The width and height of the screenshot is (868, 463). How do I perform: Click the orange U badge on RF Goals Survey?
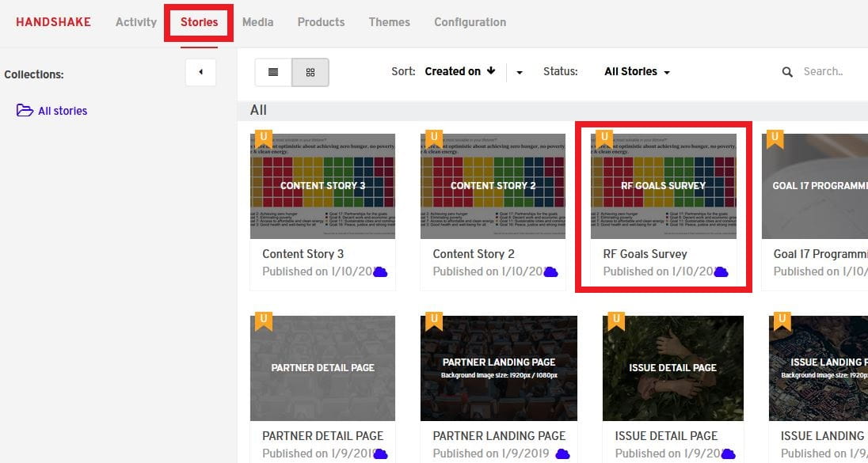coord(605,139)
